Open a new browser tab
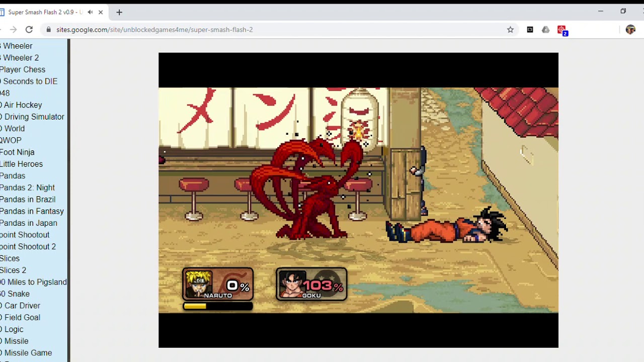Image resolution: width=644 pixels, height=362 pixels. tap(119, 12)
